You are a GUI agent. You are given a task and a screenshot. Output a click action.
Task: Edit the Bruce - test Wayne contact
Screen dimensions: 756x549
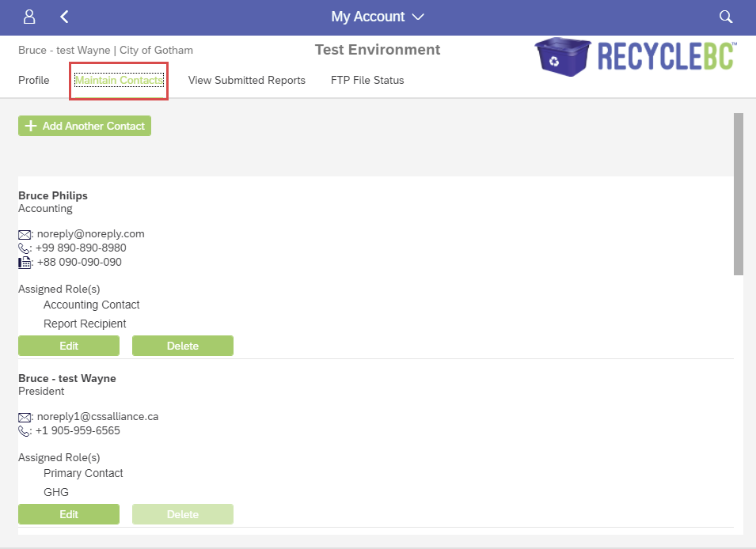[69, 514]
